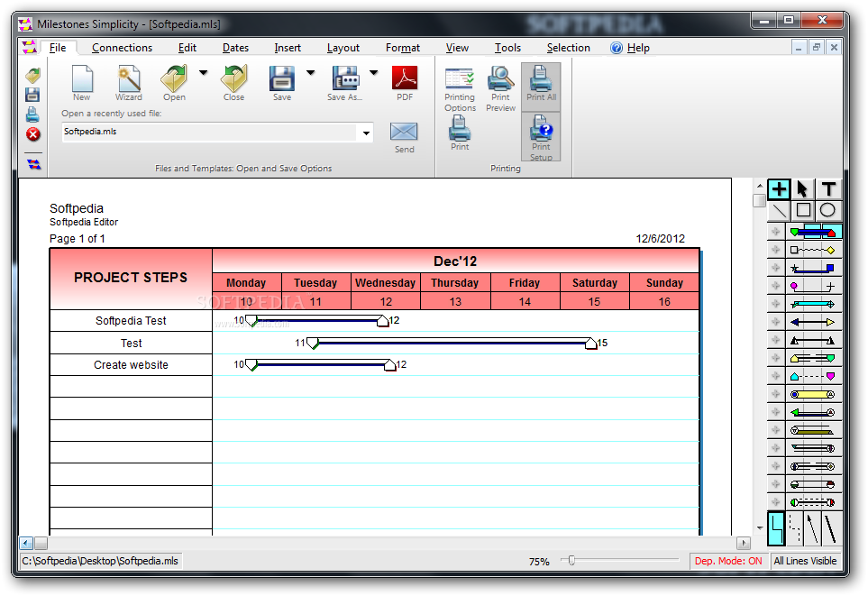868x596 pixels.
Task: Pick the olive bar symbol style
Action: coord(813,430)
